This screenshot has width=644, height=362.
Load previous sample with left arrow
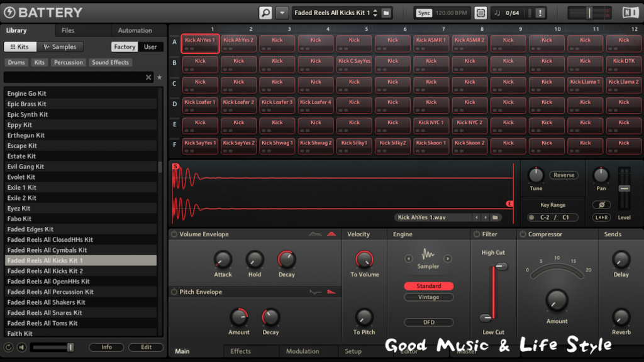(477, 217)
